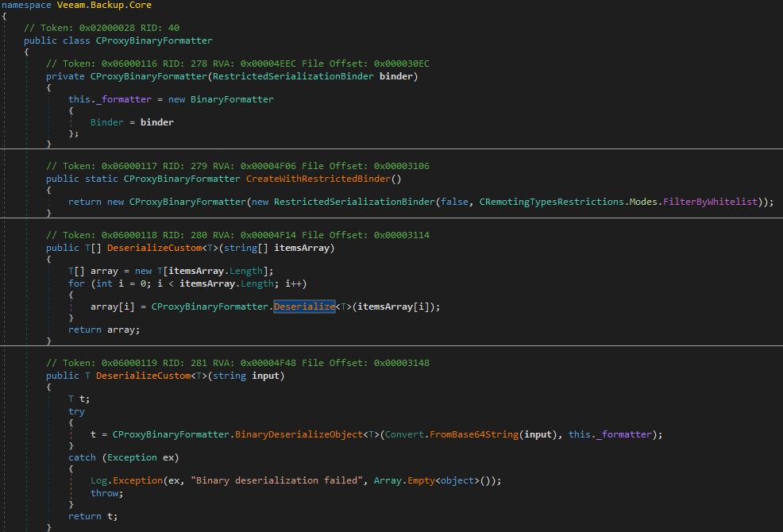The image size is (783, 532).
Task: Click the highlighted Deserialize method call
Action: [x=304, y=306]
